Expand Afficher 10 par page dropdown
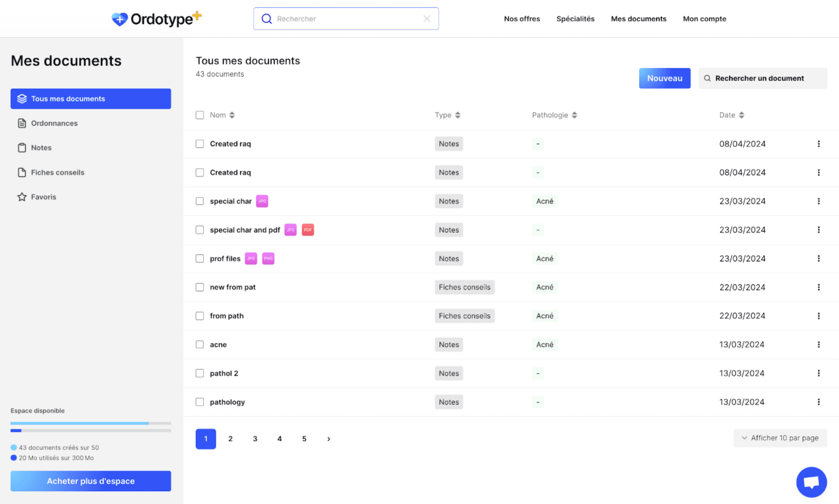The image size is (839, 504). (x=780, y=438)
